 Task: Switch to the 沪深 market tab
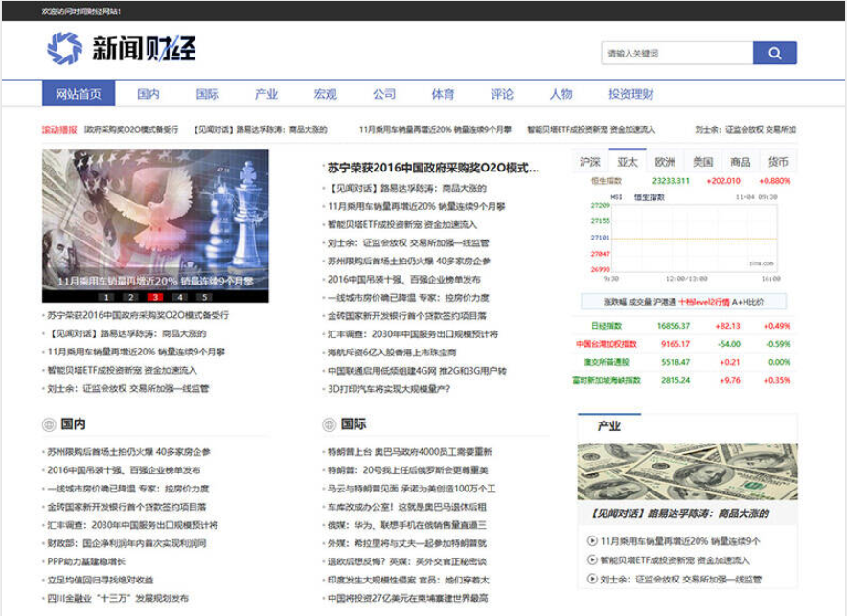coord(590,162)
